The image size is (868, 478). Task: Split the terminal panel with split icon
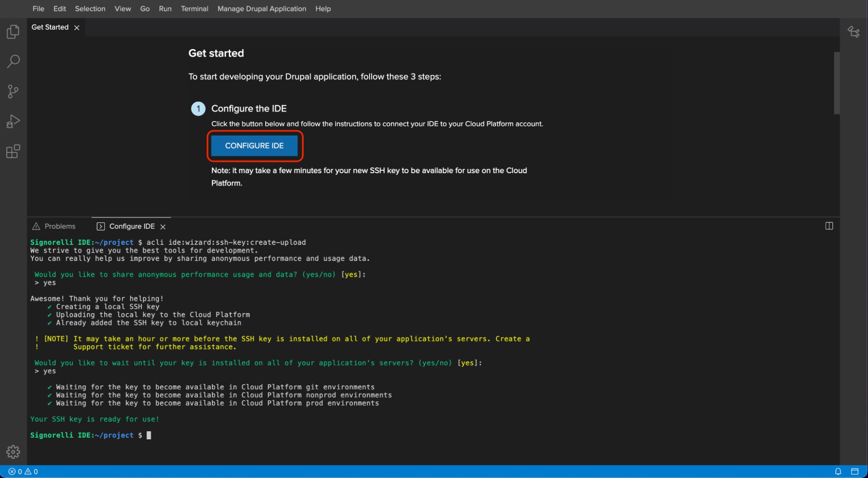[829, 226]
